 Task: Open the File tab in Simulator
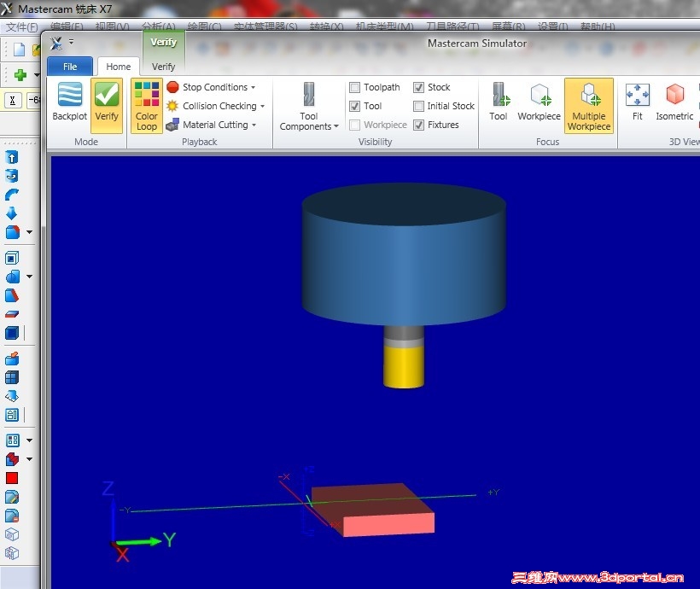pos(70,67)
